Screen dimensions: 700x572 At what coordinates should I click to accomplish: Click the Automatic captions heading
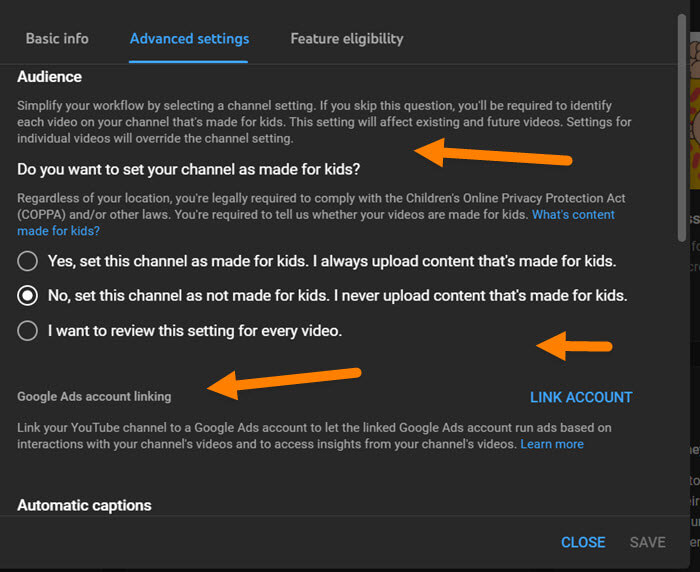[84, 505]
